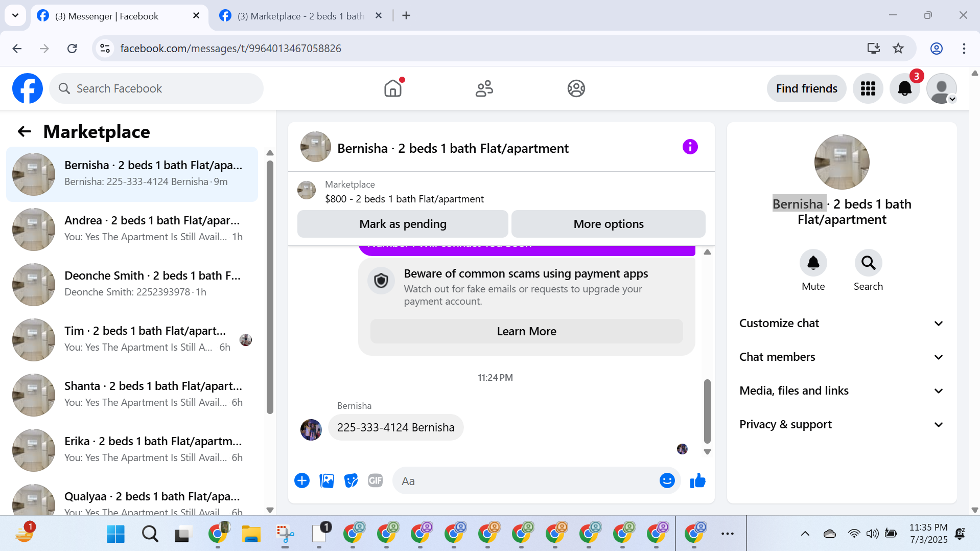Screen dimensions: 980x551
Task: Click the conversation list scrollbar thumb
Action: (270, 286)
